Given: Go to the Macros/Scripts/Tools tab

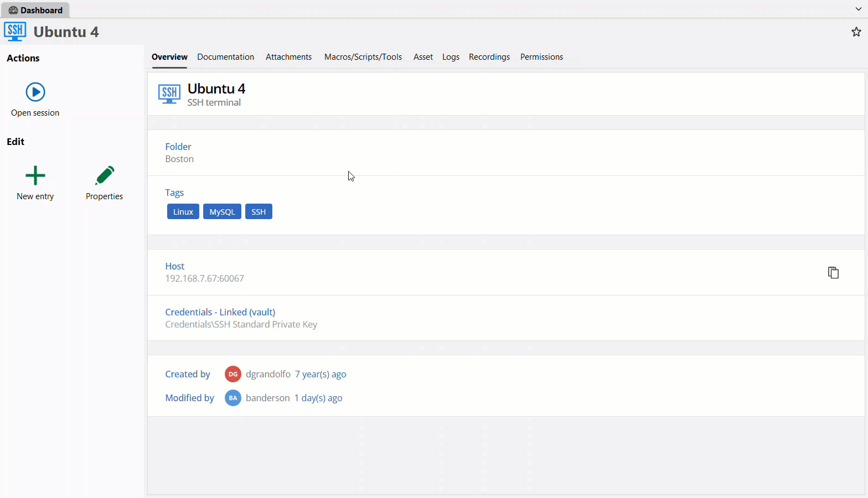Looking at the screenshot, I should pos(363,57).
